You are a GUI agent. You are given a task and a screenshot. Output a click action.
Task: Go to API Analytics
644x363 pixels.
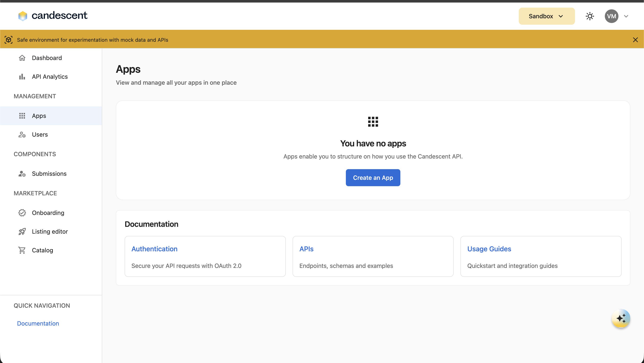tap(51, 76)
